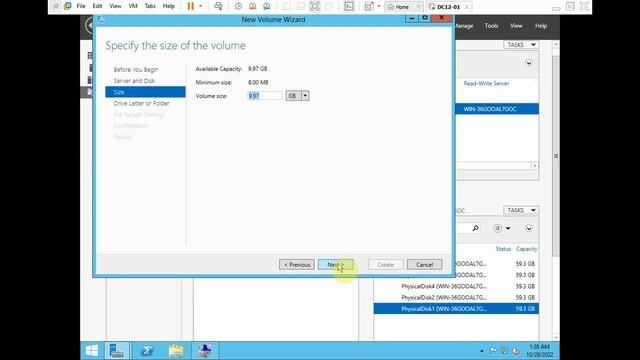Click the Server Manager taskbar icon
640x360 pixels.
(117, 351)
